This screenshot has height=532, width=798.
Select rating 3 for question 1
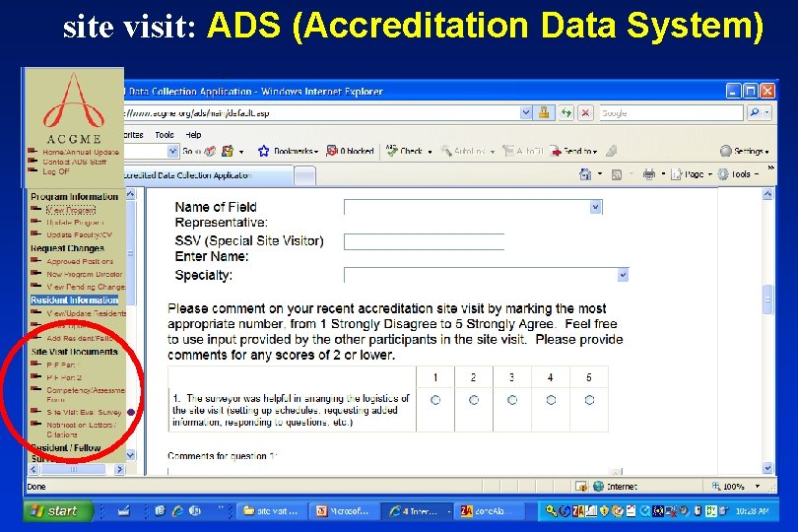(512, 400)
